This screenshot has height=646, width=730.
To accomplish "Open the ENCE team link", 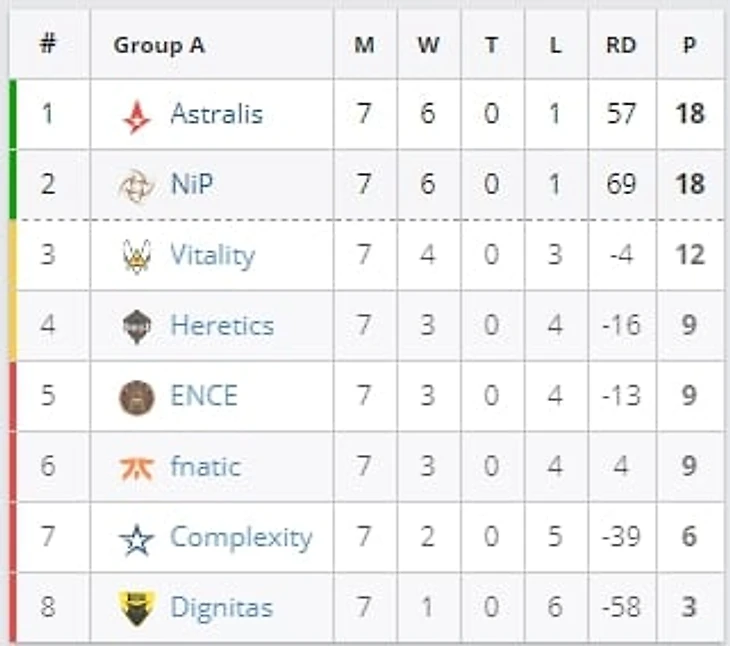I will (204, 396).
